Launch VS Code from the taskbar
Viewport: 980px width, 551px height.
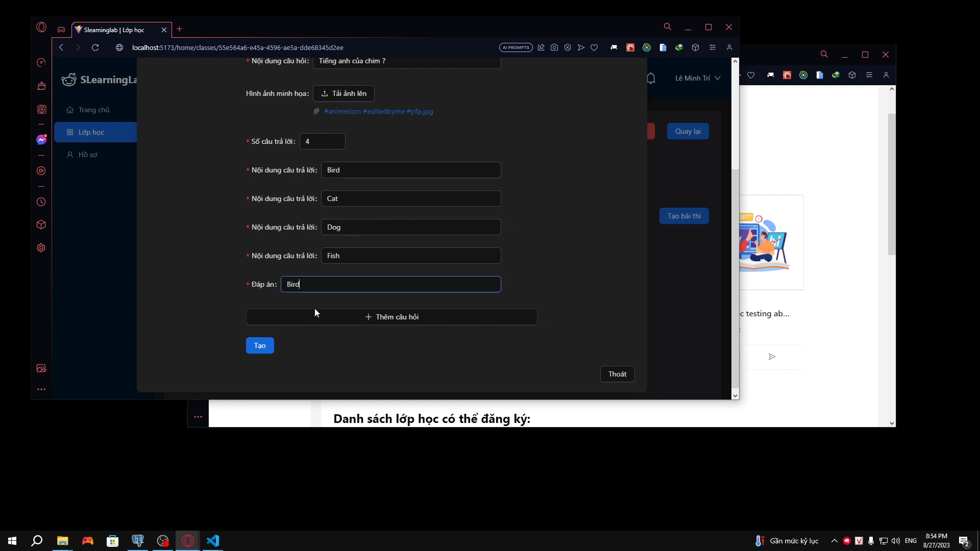tap(213, 541)
